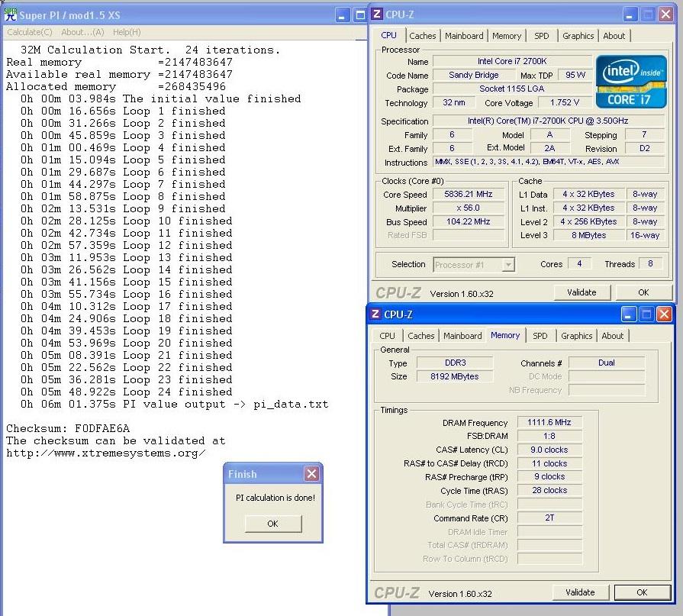The height and width of the screenshot is (616, 683).
Task: Minimize the Memory CPU-Z window
Action: tap(628, 314)
